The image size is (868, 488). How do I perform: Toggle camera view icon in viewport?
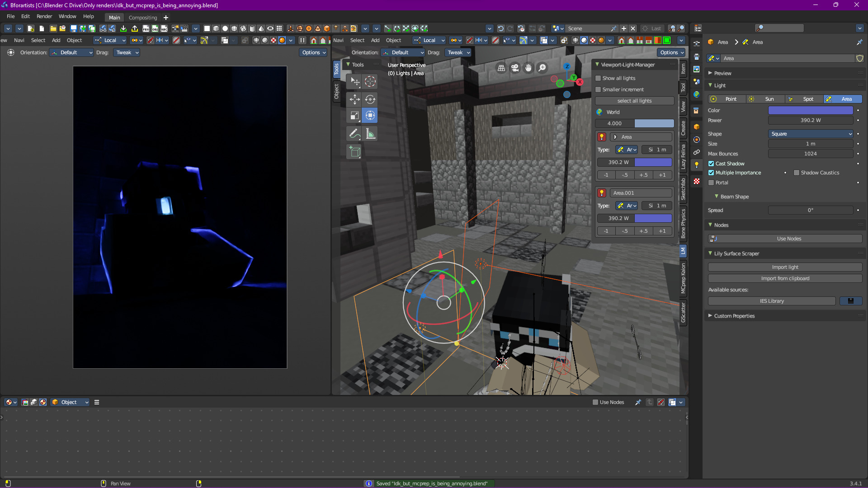[515, 68]
